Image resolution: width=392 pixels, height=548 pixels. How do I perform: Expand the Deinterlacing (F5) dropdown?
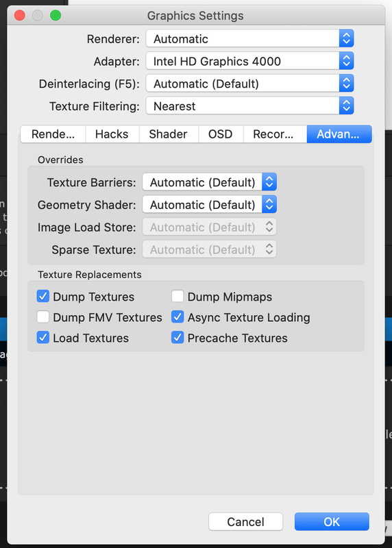point(249,83)
